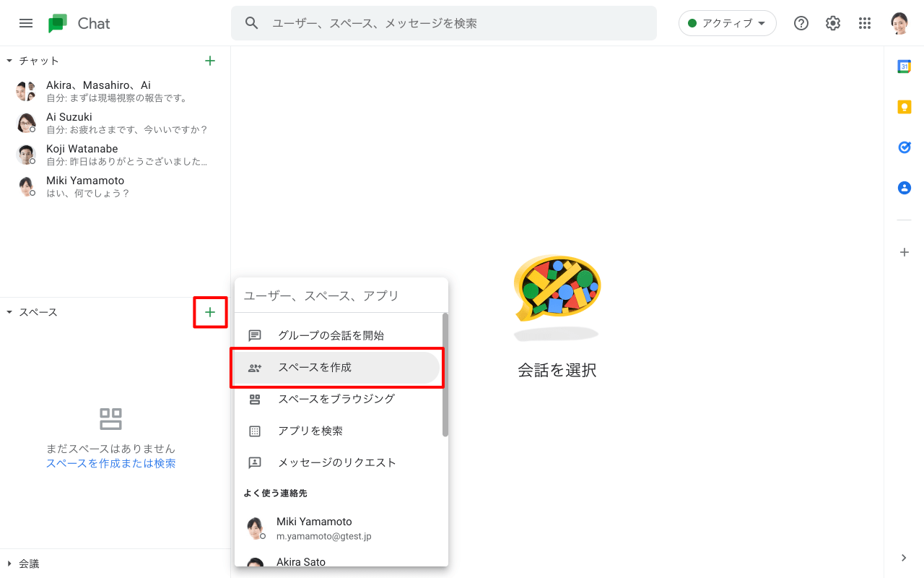
Task: Click the empty spaces placeholder icon
Action: 110,418
